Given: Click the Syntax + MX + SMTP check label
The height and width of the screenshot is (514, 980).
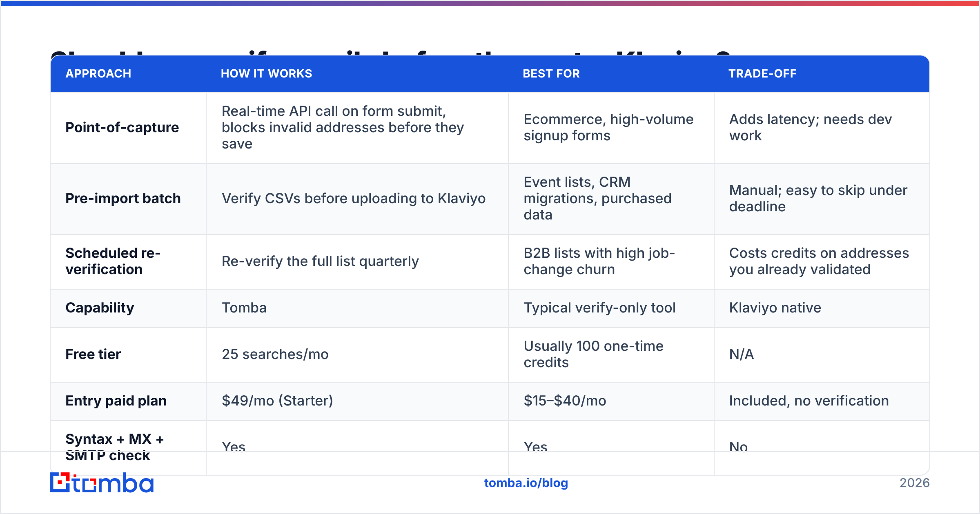Looking at the screenshot, I should [115, 447].
